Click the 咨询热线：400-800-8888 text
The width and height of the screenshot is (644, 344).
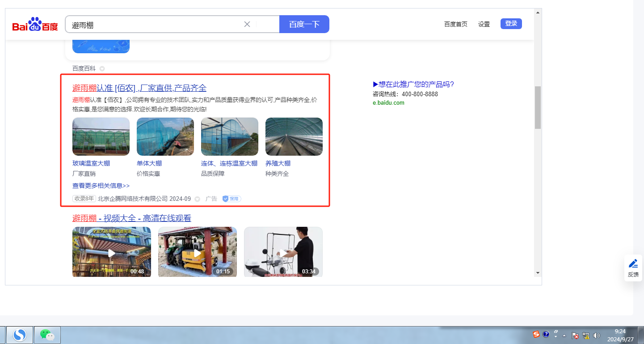pyautogui.click(x=405, y=94)
